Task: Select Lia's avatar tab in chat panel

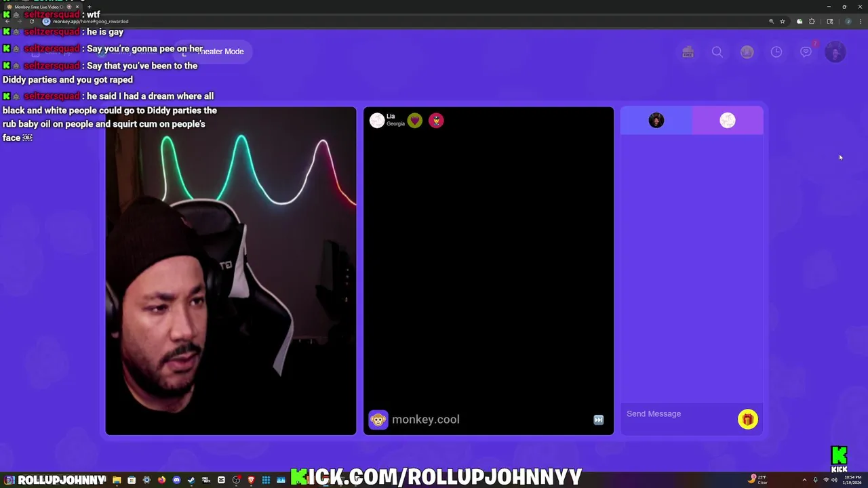Action: 727,121
